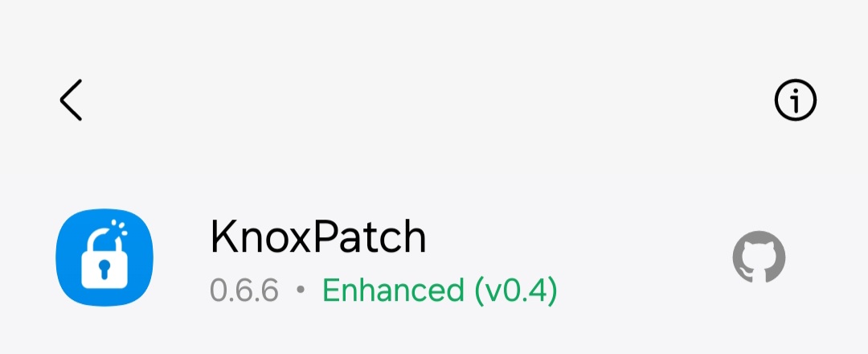The image size is (868, 354).
Task: Tap the KnoxPatch blue lock app icon
Action: coord(104,257)
